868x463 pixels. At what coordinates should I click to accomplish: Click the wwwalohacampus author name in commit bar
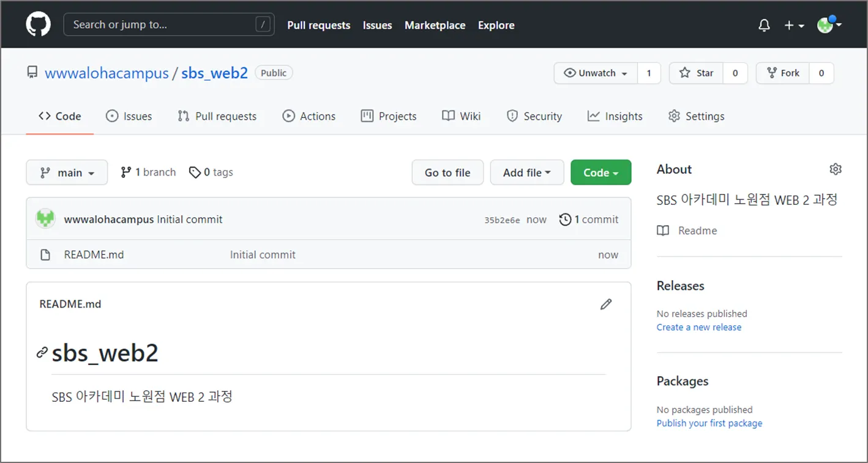(x=109, y=220)
